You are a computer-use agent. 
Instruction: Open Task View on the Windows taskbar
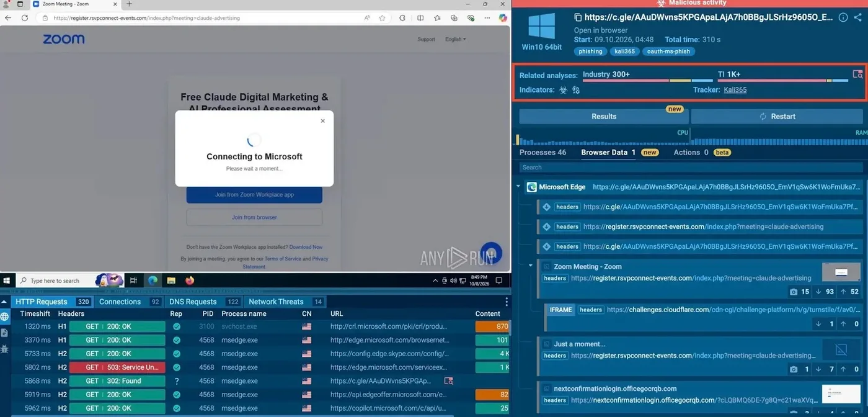[133, 280]
